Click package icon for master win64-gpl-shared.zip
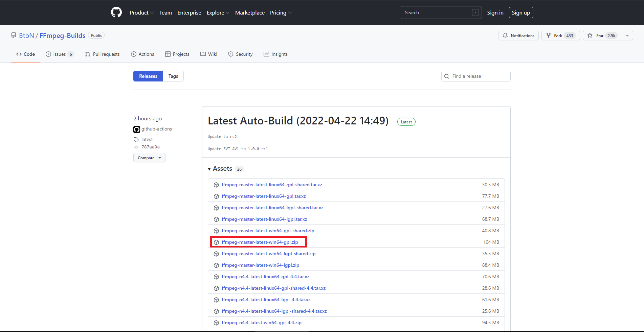This screenshot has width=644, height=332. [x=216, y=231]
